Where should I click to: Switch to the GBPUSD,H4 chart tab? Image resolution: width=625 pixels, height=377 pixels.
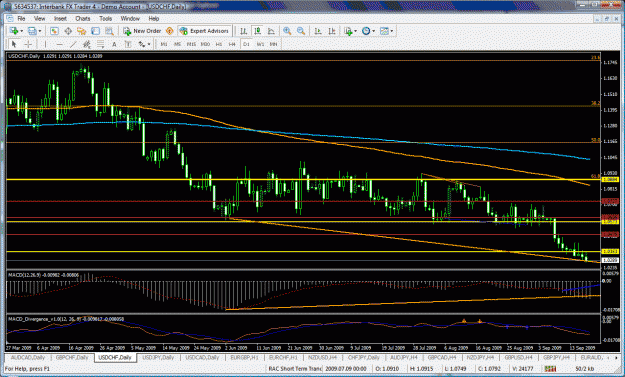pos(519,357)
